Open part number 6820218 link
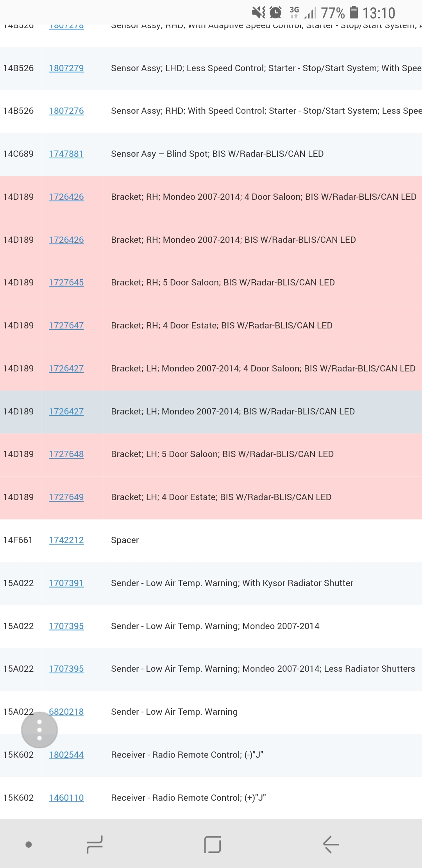Viewport: 422px width, 868px height. click(x=67, y=712)
